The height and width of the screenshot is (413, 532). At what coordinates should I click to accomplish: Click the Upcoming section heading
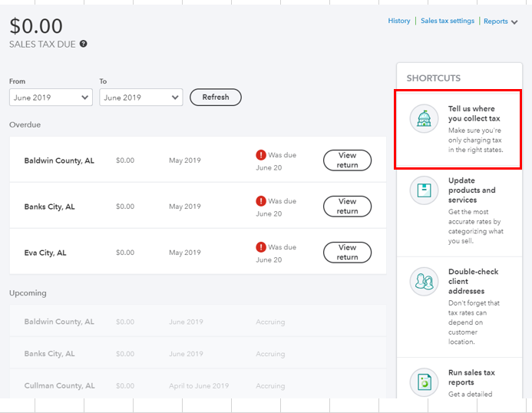click(28, 293)
